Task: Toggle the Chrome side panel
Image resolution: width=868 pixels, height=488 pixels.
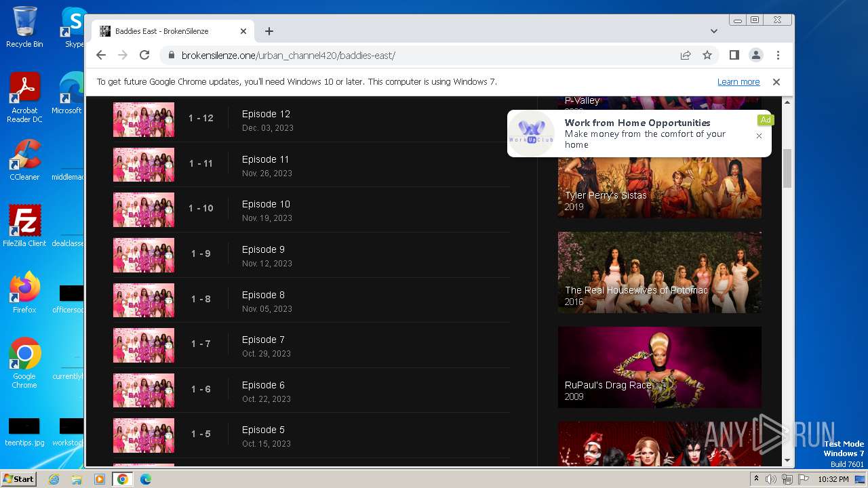Action: click(x=734, y=55)
